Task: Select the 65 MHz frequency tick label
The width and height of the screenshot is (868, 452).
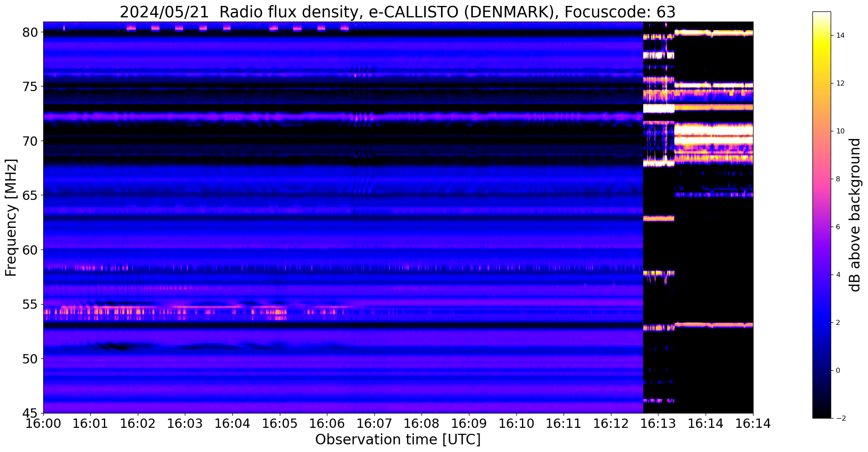Action: coord(31,195)
